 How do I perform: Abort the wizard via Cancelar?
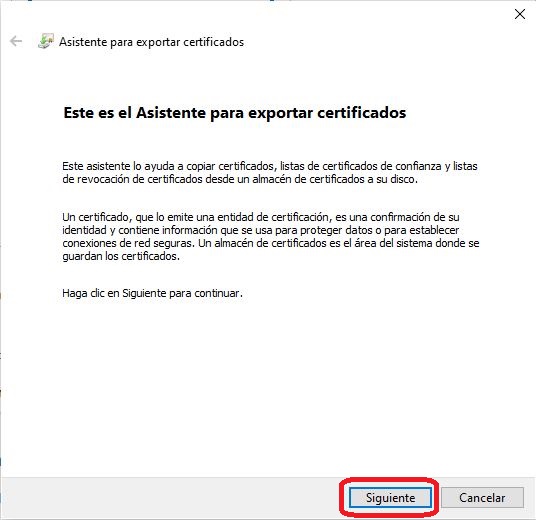click(482, 497)
